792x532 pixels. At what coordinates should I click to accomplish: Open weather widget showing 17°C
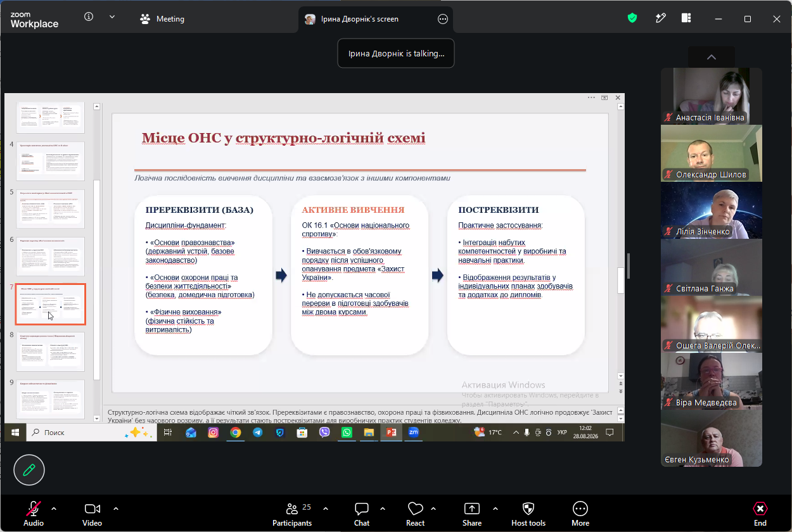pos(488,433)
